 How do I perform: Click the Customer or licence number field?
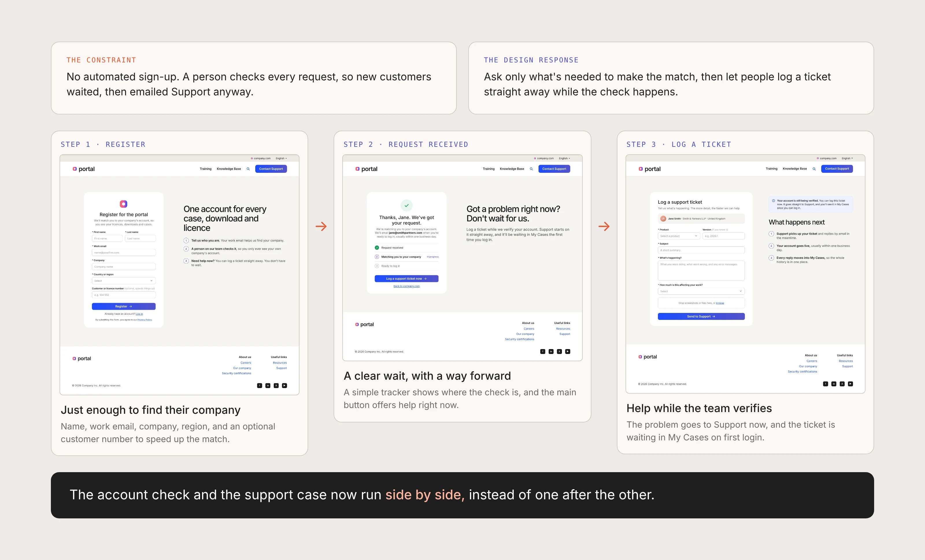(x=123, y=295)
